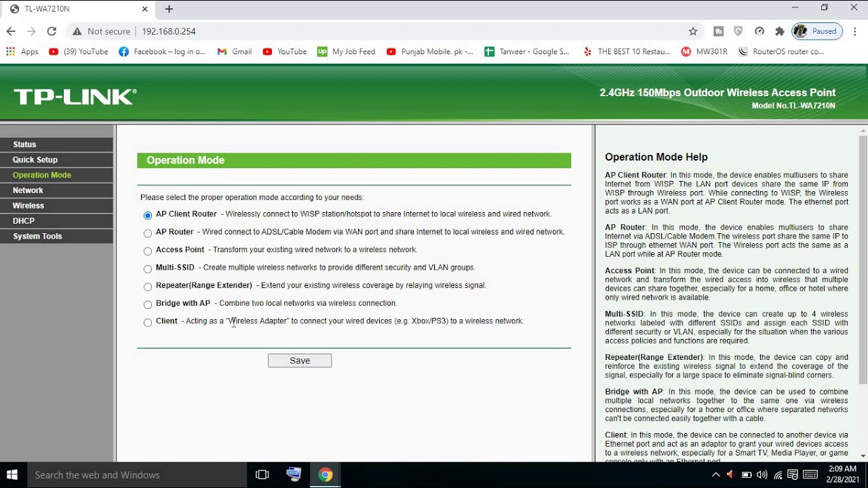Open the (39) YouTube bookmark
This screenshot has height=488, width=868.
click(79, 52)
